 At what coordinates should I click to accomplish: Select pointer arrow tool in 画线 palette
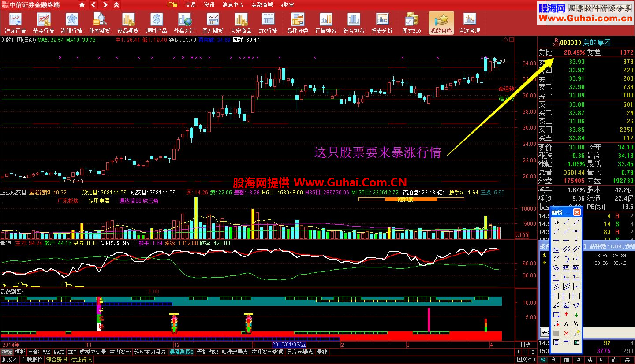[556, 222]
